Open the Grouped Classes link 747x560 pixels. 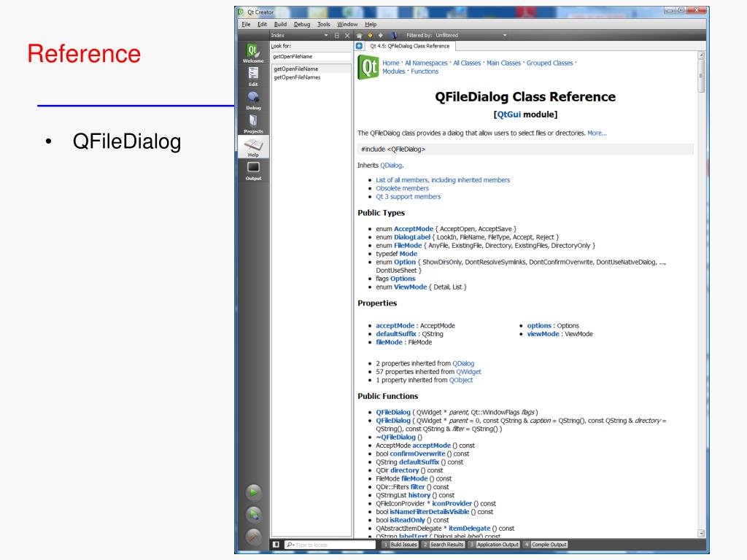click(x=550, y=63)
